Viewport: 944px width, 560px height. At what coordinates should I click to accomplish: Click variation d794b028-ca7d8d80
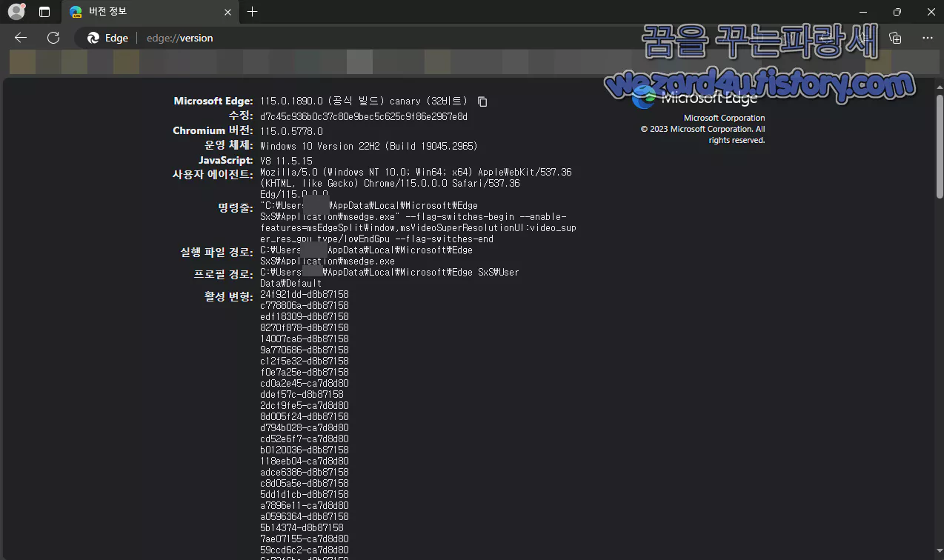pos(305,427)
